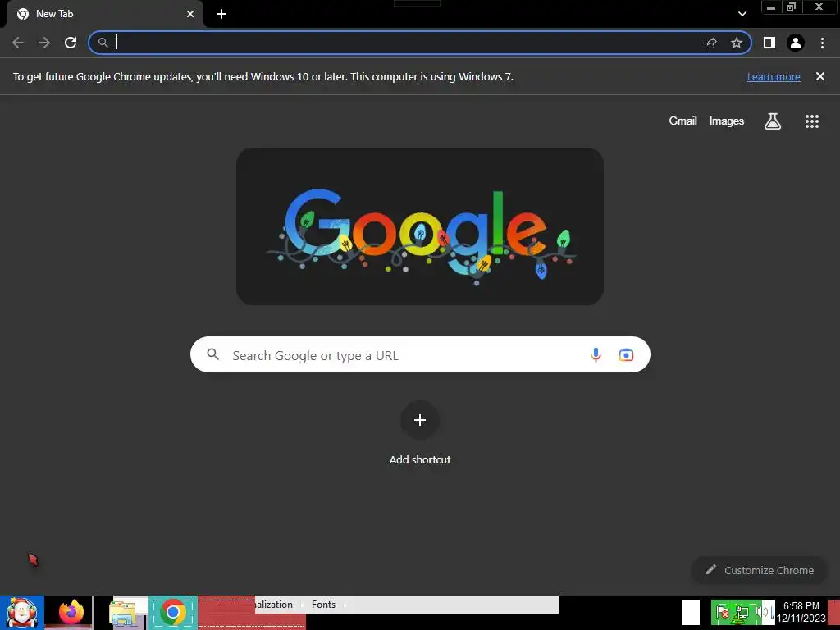Open a new tab with the plus button
The height and width of the screenshot is (630, 840).
point(221,14)
